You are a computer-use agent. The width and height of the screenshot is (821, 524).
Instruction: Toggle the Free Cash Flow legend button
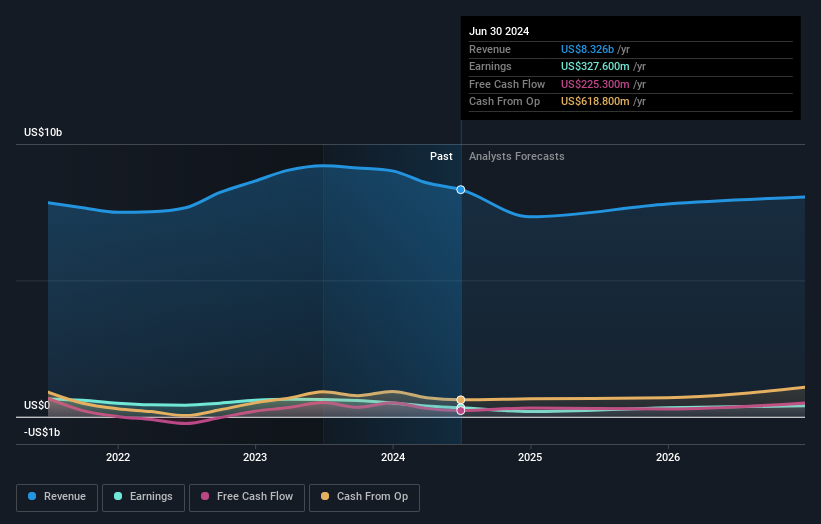click(x=247, y=497)
